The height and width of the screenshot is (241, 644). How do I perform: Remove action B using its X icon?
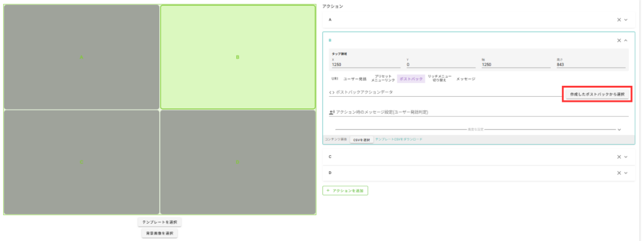coord(619,40)
